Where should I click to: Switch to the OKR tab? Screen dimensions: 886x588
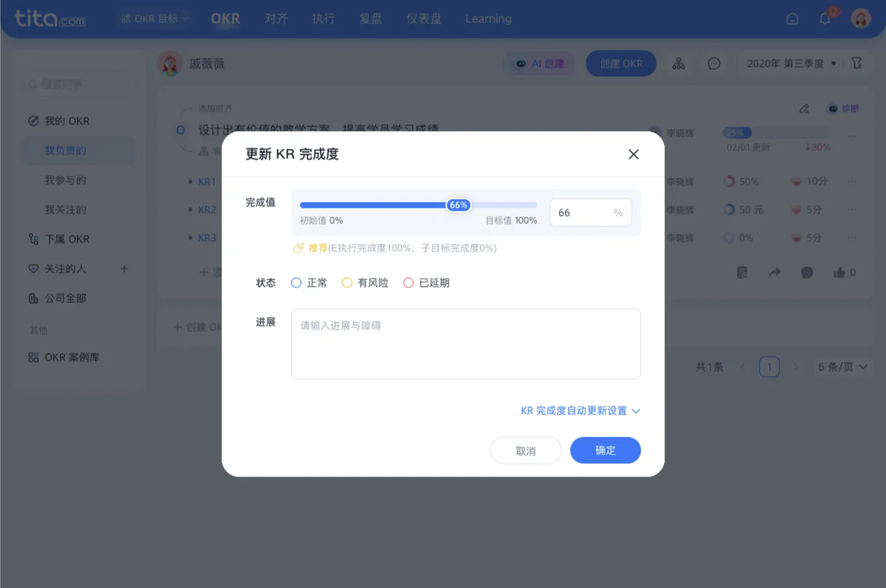(x=225, y=19)
